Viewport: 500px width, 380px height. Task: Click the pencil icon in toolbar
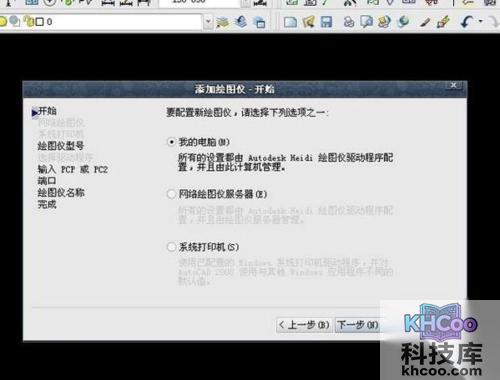(x=425, y=22)
